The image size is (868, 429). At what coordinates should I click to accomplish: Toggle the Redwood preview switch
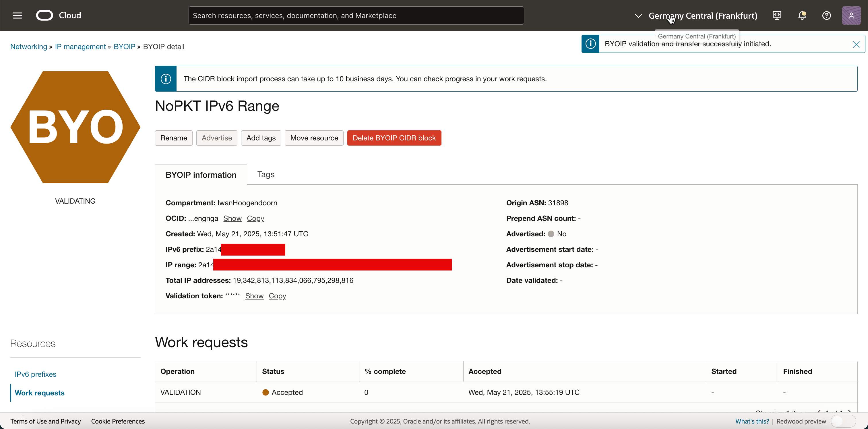click(843, 421)
